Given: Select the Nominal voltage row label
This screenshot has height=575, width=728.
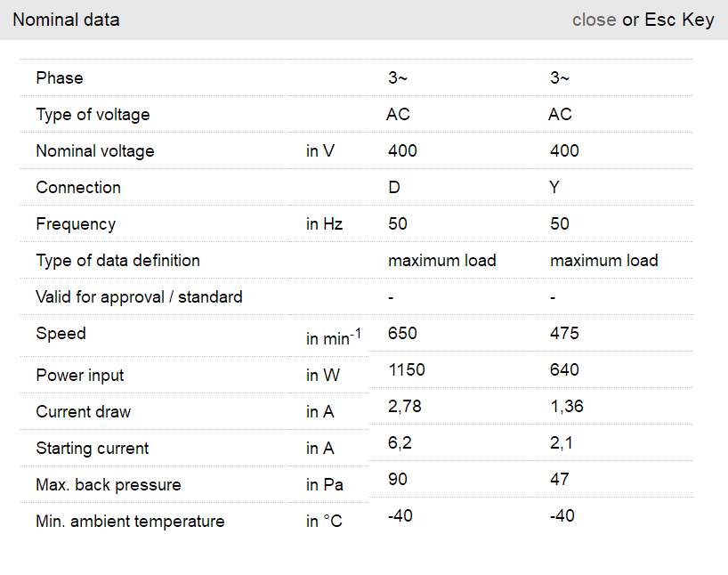Looking at the screenshot, I should pos(95,151).
